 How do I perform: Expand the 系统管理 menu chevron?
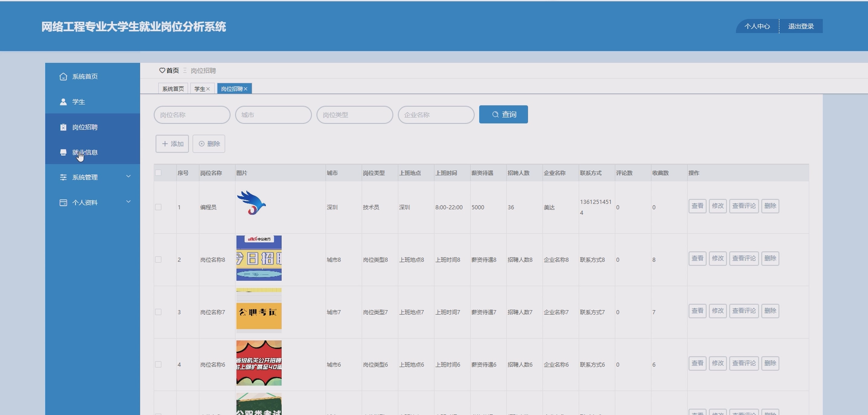[128, 176]
